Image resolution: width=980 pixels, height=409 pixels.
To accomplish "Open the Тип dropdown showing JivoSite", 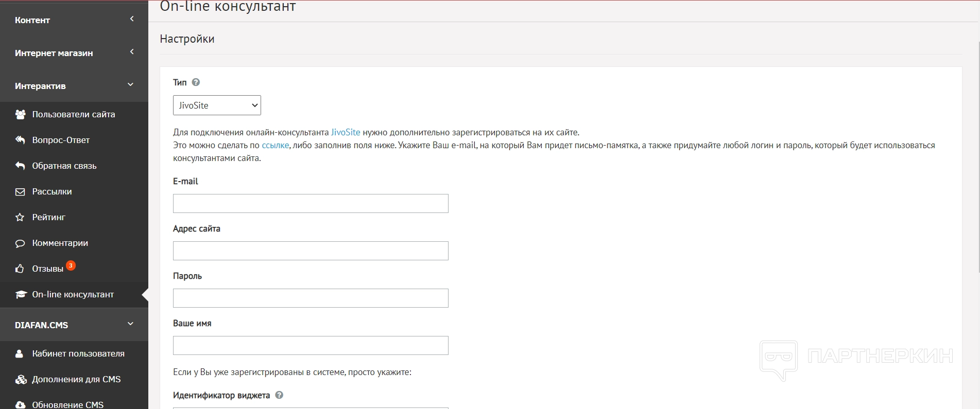I will click(x=217, y=105).
